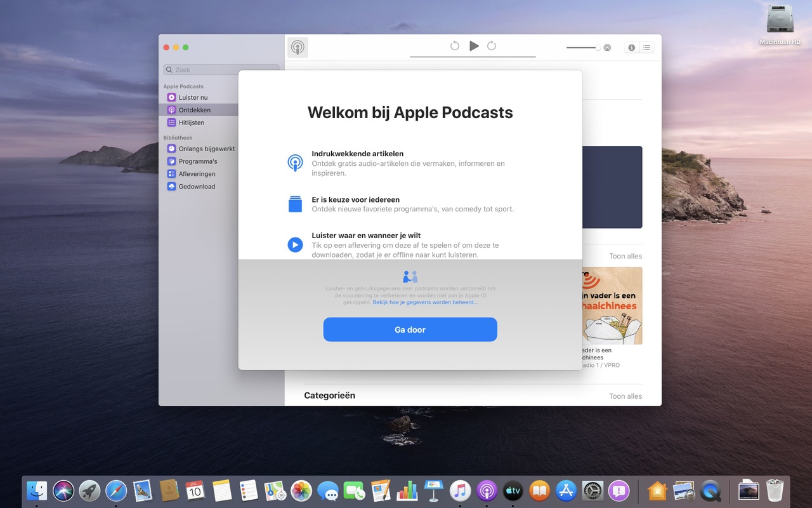Open Launchpad from the Dock
The image size is (812, 508).
[89, 490]
